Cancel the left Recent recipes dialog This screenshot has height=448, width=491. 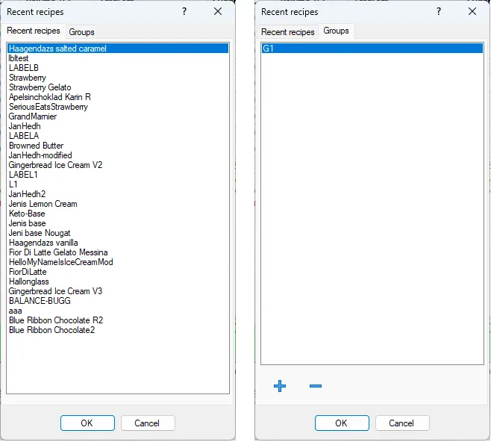148,423
